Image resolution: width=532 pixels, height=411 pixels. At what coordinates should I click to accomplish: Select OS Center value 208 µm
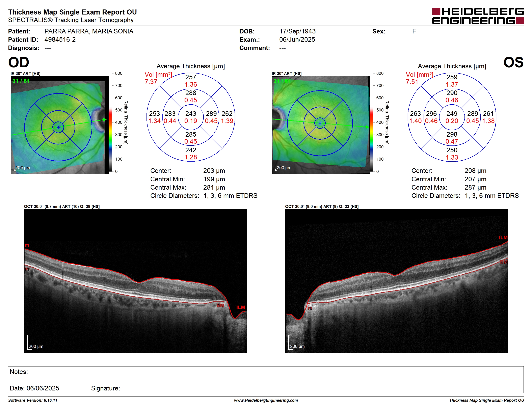[x=475, y=171]
